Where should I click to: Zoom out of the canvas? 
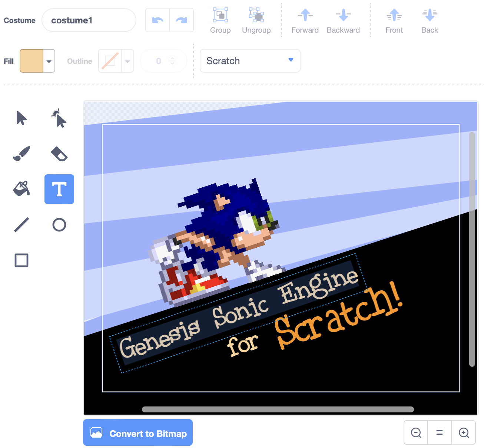click(416, 432)
